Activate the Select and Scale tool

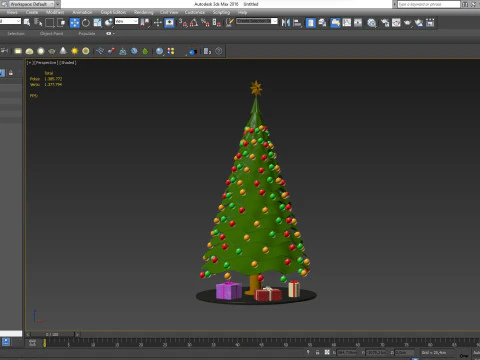coord(97,22)
